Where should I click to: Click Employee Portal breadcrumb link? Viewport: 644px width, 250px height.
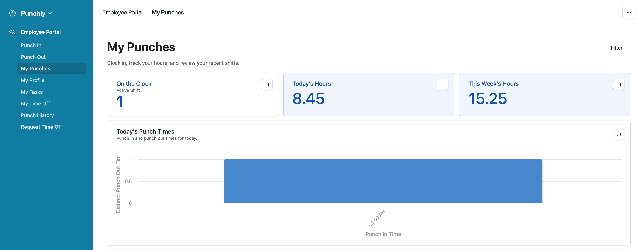pyautogui.click(x=122, y=12)
